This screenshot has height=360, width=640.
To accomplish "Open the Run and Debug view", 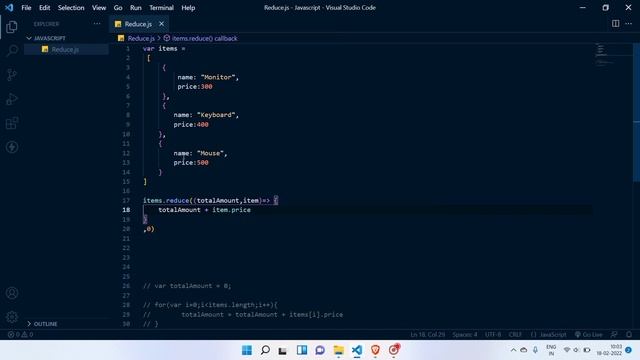I will pyautogui.click(x=12, y=99).
